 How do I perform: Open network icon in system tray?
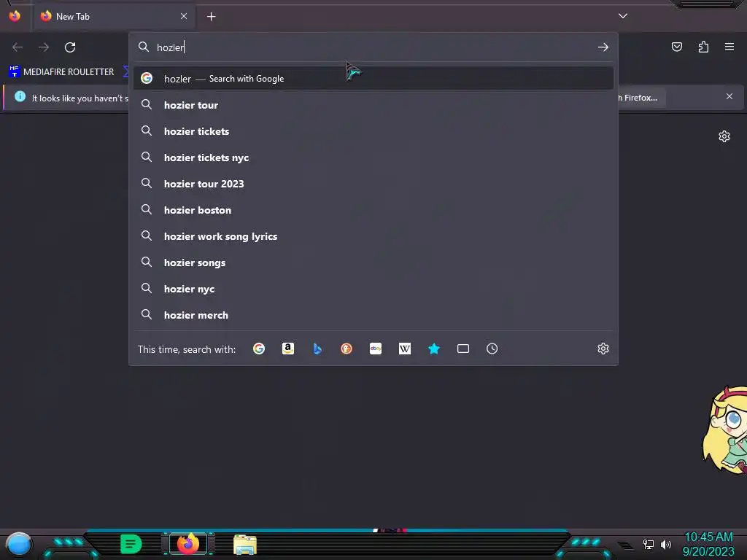point(648,544)
